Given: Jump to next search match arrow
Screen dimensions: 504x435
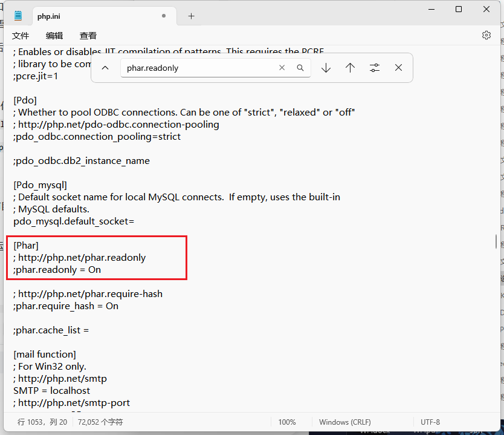Looking at the screenshot, I should tap(326, 68).
